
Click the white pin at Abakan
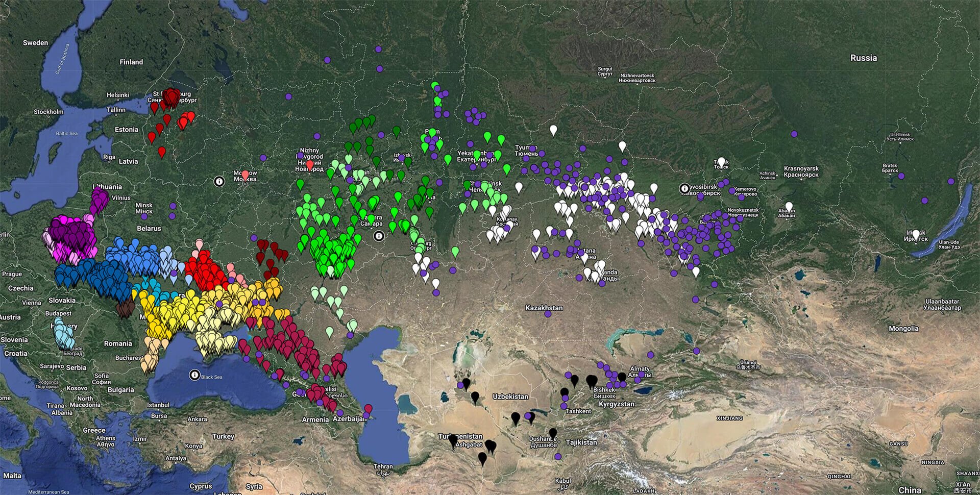point(789,207)
